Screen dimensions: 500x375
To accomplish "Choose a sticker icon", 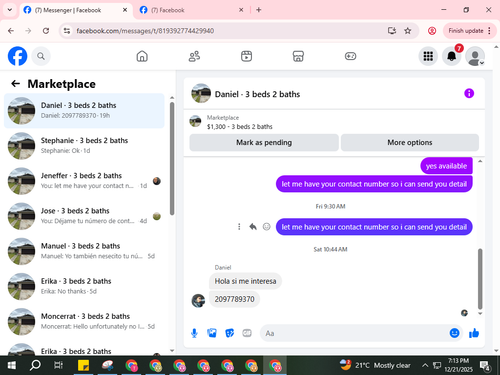I will [x=230, y=333].
